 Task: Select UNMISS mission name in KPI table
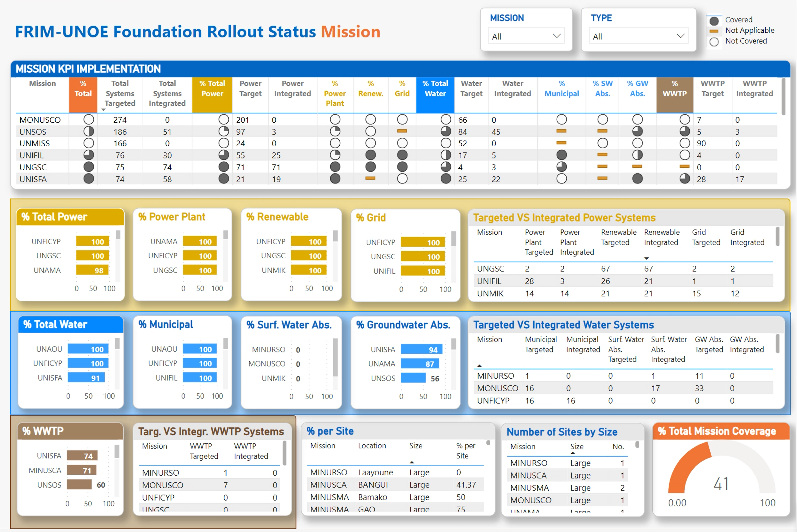[35, 143]
